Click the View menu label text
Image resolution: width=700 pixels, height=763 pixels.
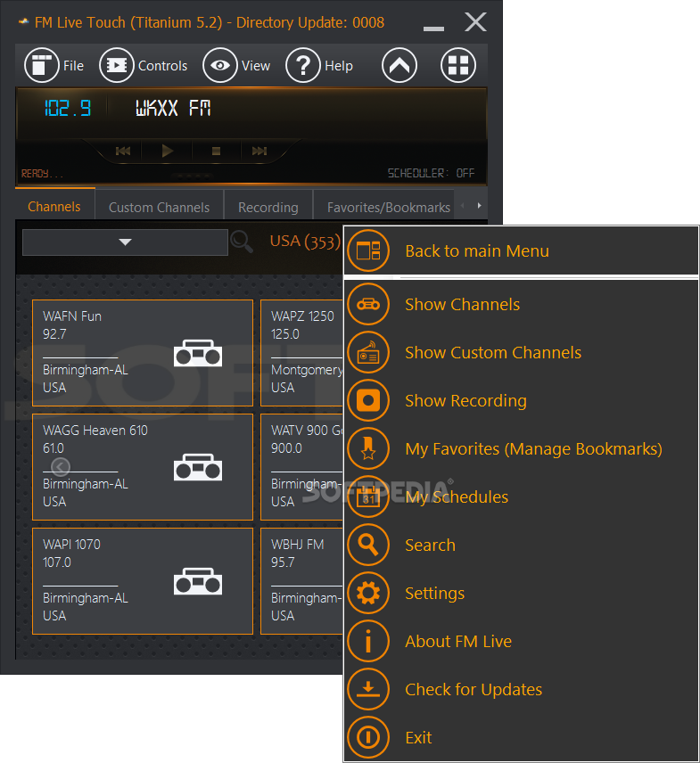click(256, 66)
